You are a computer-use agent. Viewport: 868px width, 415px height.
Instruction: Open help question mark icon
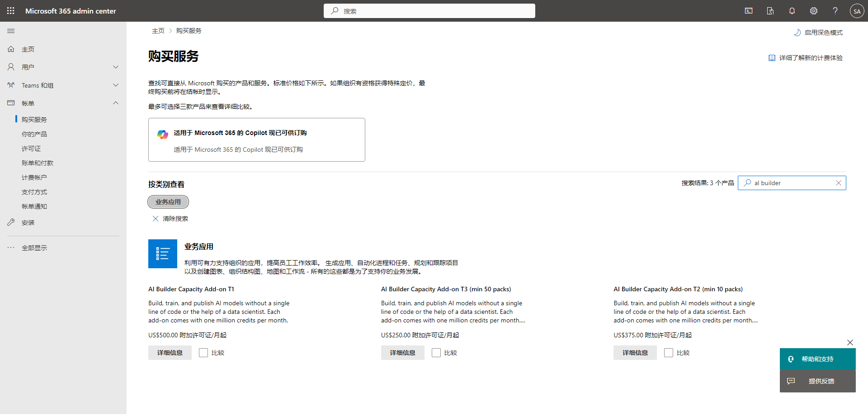coord(835,11)
